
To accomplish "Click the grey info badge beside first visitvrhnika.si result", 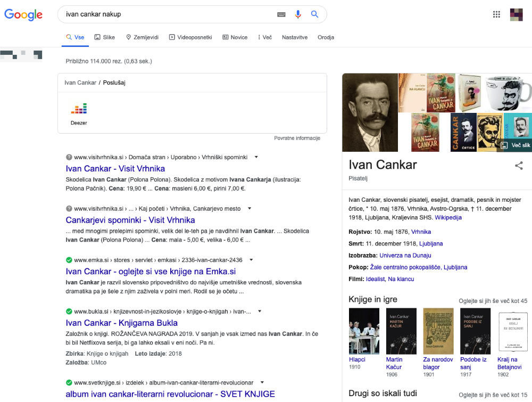I will [69, 157].
